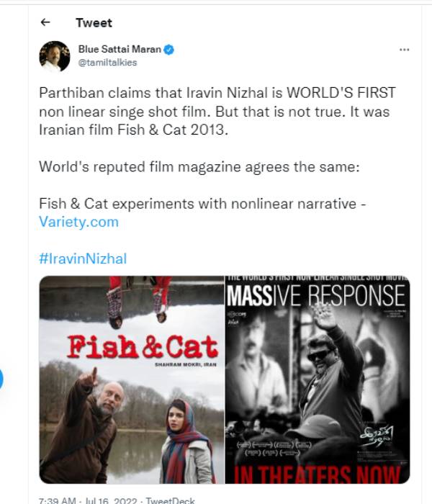
Task: Open the @tamiltalkies handle
Action: click(108, 63)
